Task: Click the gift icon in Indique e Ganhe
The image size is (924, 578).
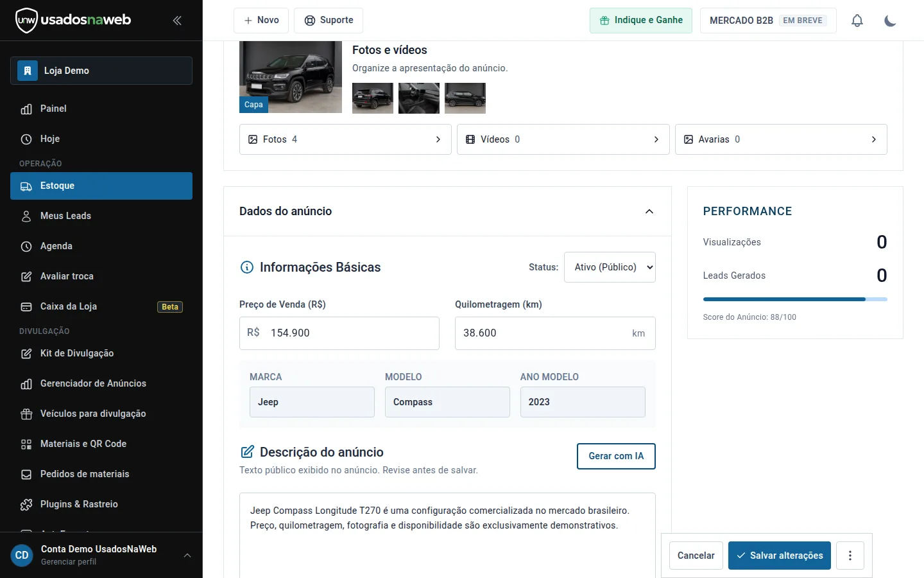Action: point(604,21)
